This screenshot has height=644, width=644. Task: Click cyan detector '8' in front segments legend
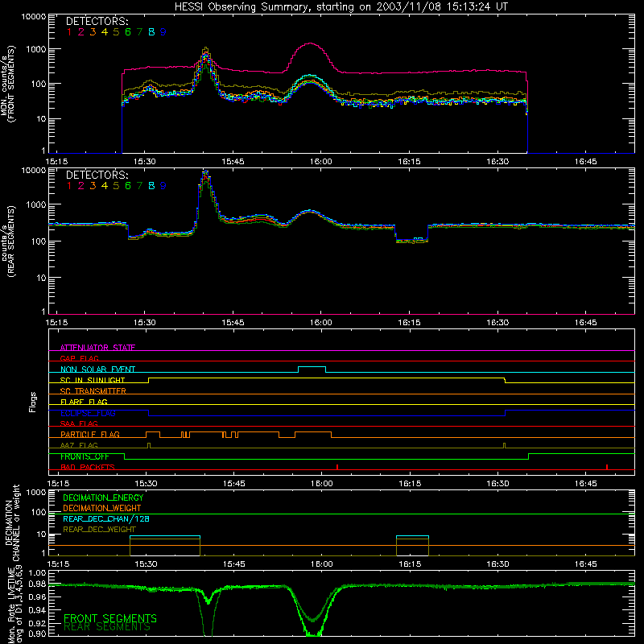pos(151,32)
